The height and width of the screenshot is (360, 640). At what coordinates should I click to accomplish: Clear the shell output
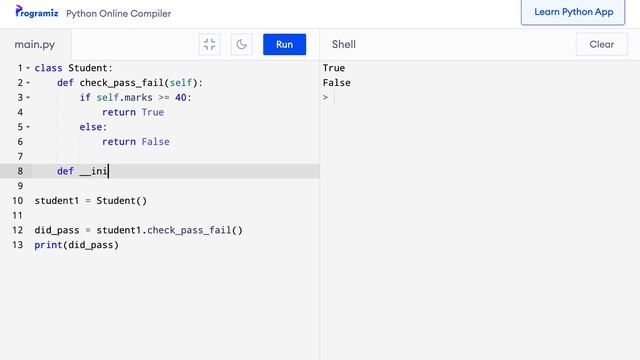[x=601, y=44]
